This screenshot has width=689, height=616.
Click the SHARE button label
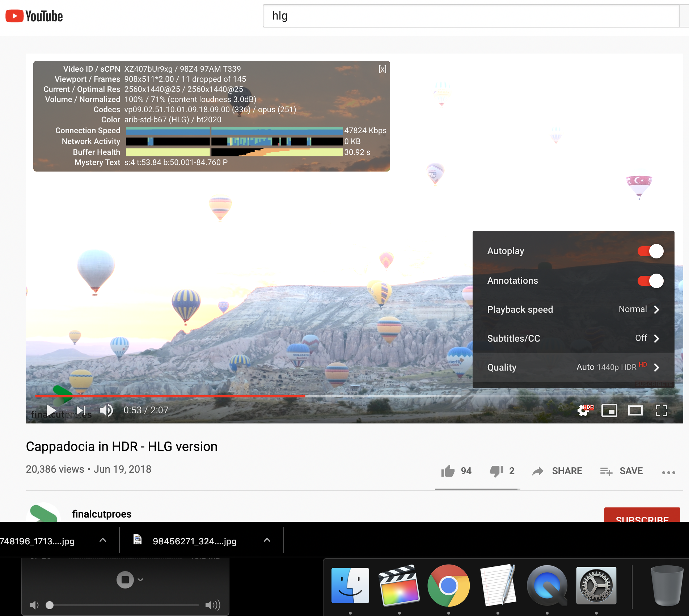tap(567, 471)
